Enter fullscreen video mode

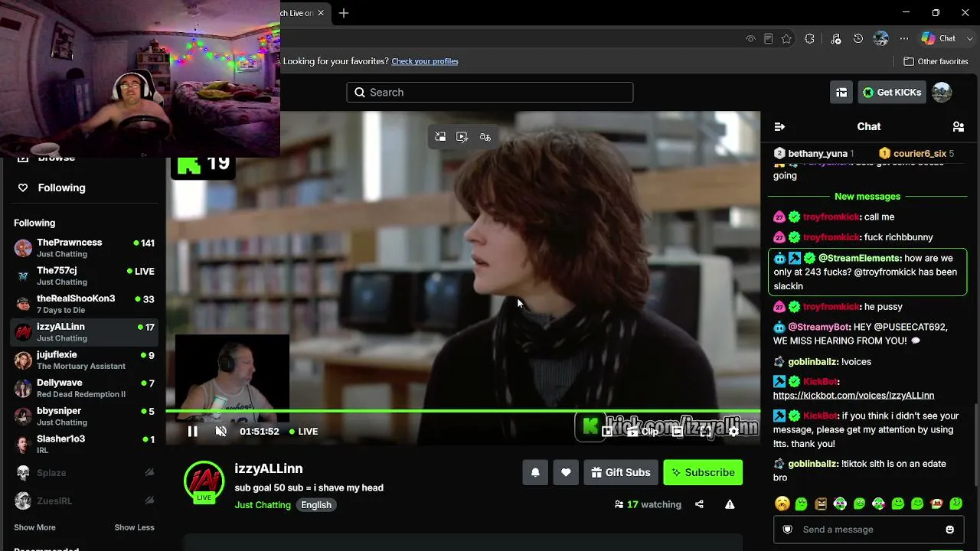click(x=706, y=432)
